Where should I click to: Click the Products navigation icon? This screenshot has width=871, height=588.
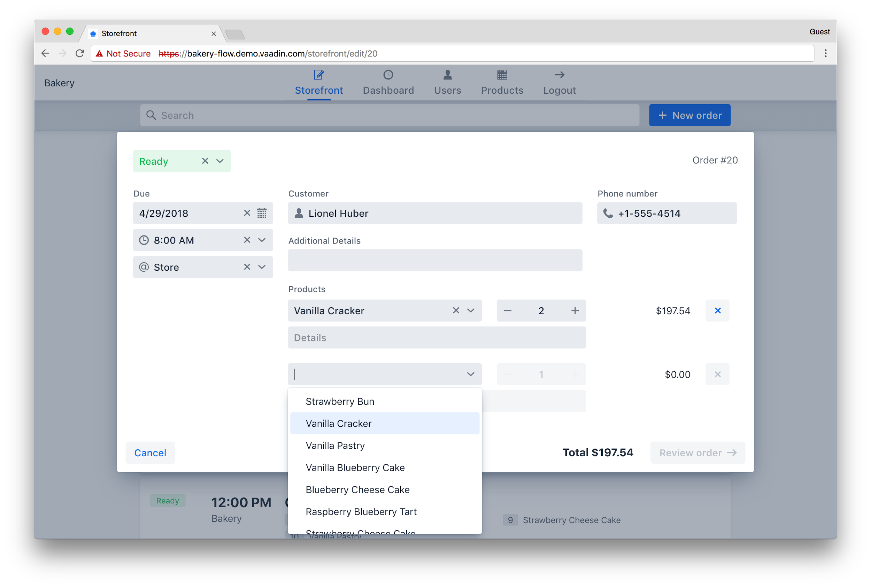(x=501, y=74)
